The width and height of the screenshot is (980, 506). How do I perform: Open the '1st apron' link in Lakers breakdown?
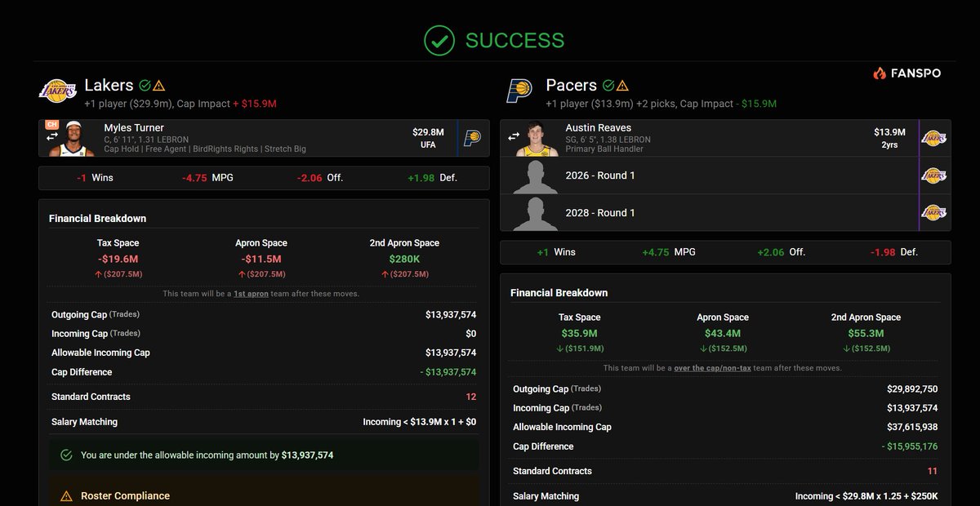click(249, 294)
